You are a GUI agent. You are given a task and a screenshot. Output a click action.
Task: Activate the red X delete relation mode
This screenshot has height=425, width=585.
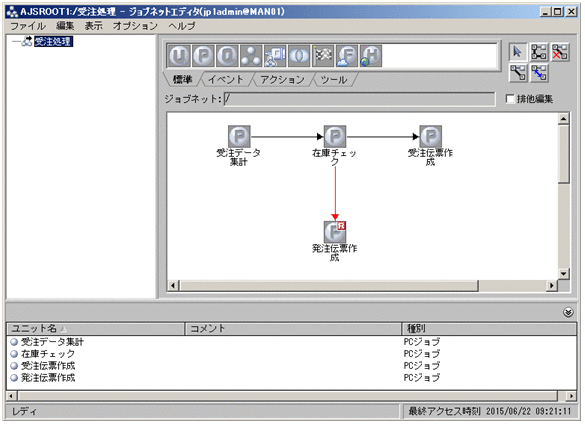[560, 52]
